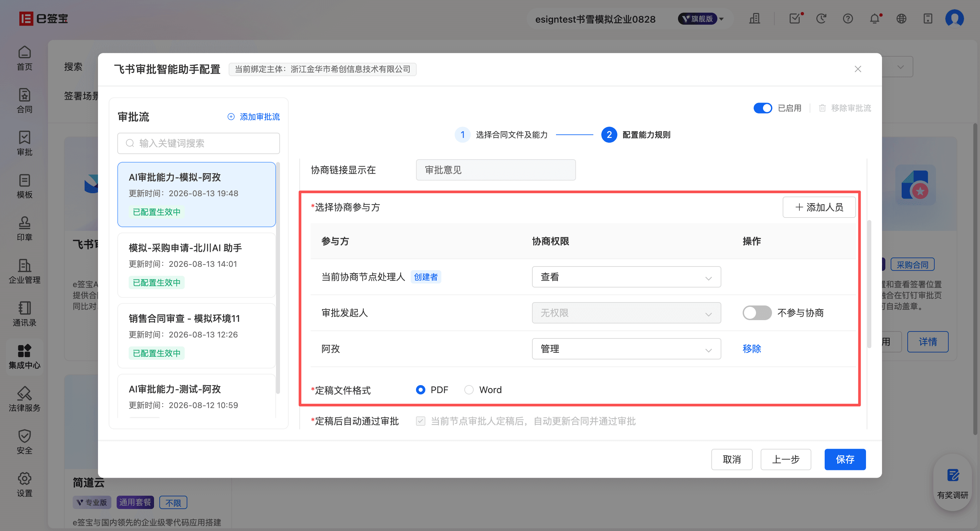Click the 参与方 column header

tap(335, 241)
